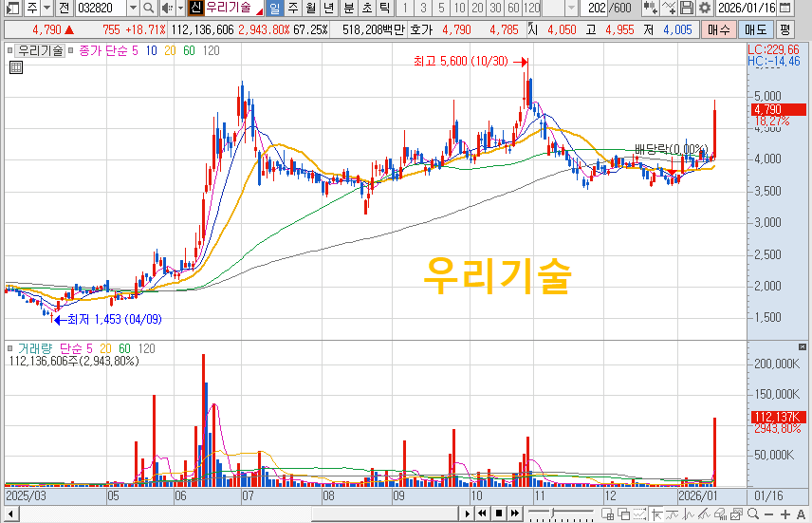Switch to minute '분' chart period
This screenshot has width=812, height=523.
click(349, 8)
